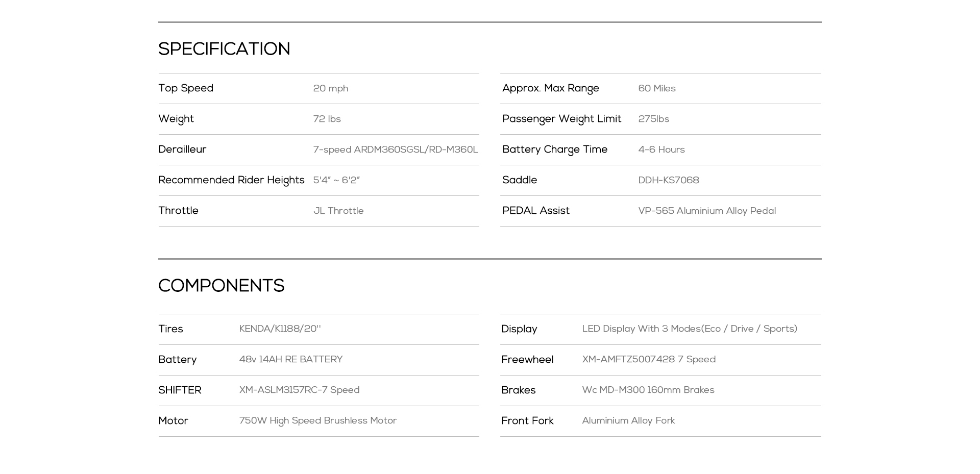The image size is (980, 474).
Task: Click the 7-speed ARDM360SGSL derailleur text
Action: tap(396, 150)
